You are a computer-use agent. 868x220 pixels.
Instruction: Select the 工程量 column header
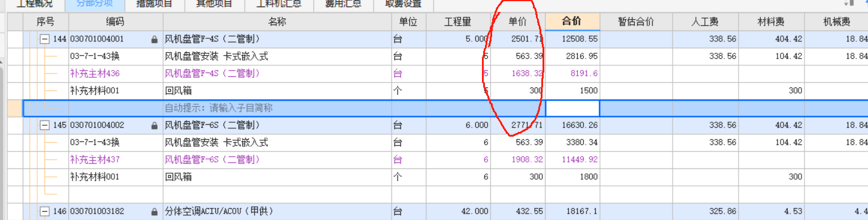click(x=458, y=22)
